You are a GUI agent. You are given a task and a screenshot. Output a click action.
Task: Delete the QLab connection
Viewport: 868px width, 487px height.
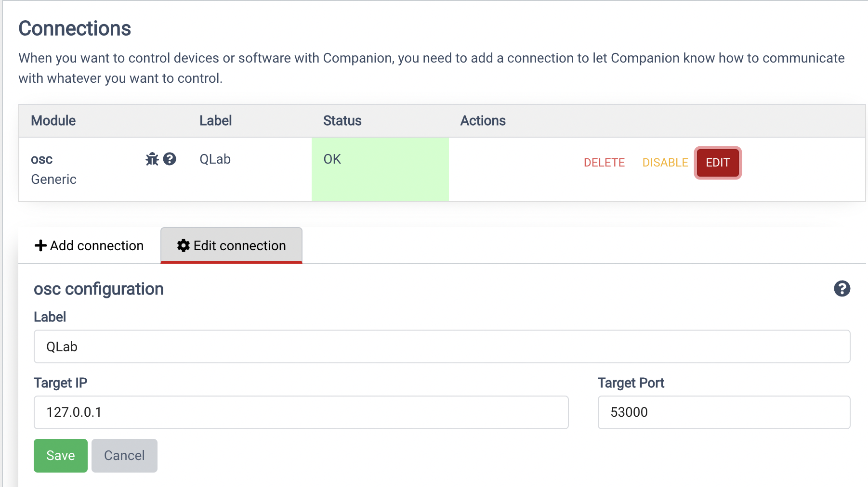[x=605, y=163]
